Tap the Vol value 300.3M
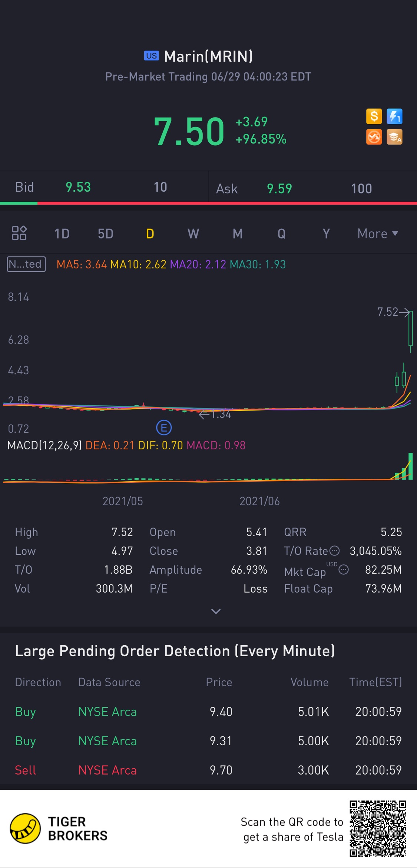This screenshot has width=417, height=868. click(114, 588)
